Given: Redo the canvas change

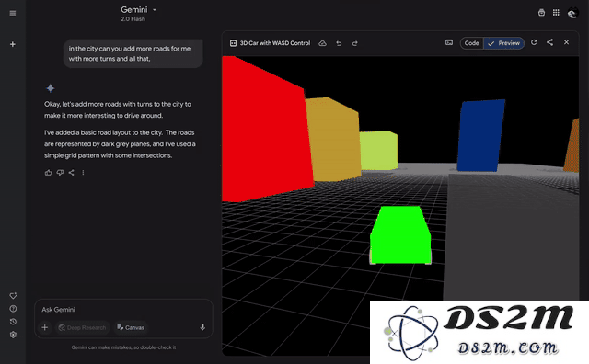Looking at the screenshot, I should coord(354,43).
